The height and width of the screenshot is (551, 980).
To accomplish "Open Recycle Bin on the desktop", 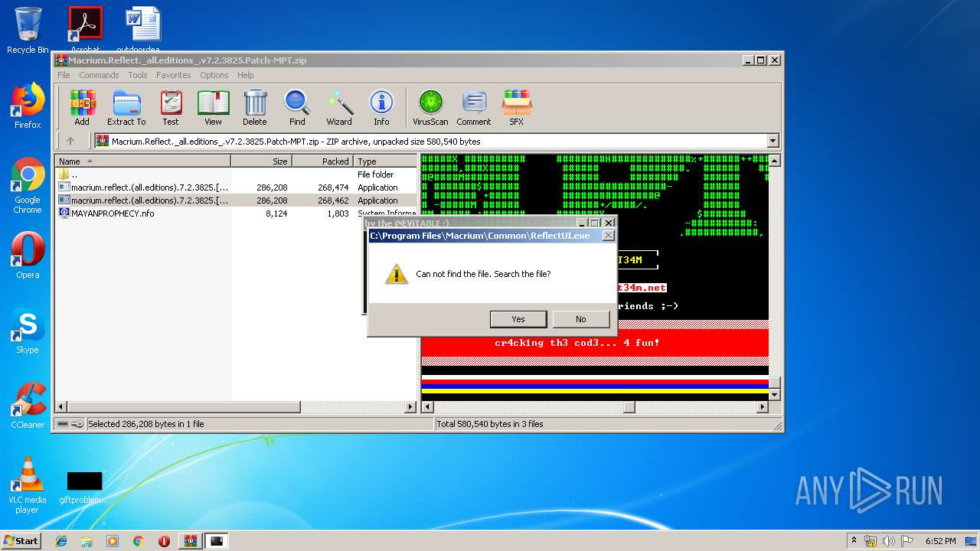I will pos(28,31).
